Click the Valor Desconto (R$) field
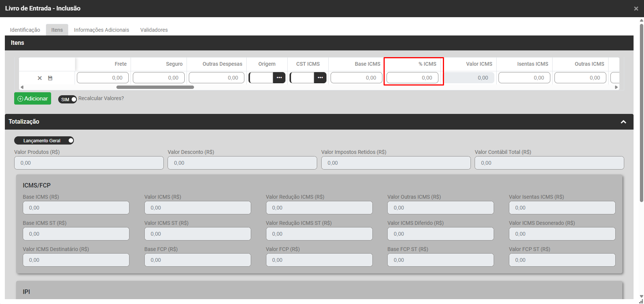 (x=242, y=163)
